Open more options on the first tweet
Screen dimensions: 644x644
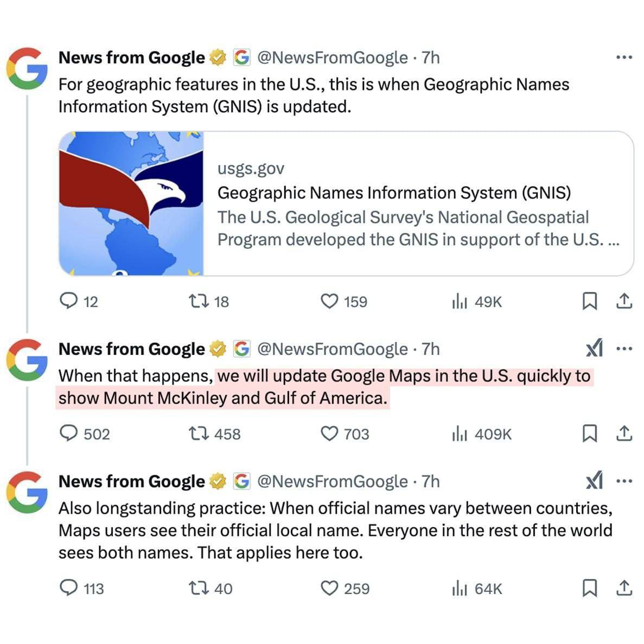[624, 57]
